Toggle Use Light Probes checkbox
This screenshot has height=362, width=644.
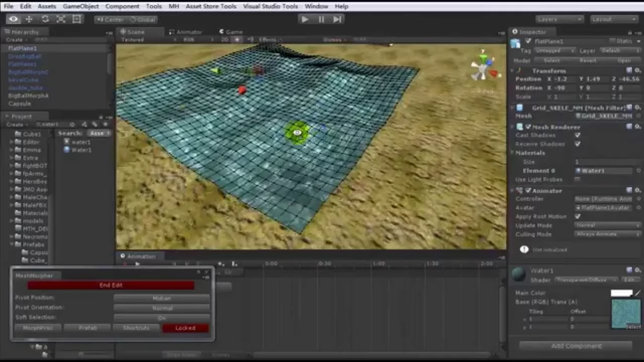click(x=578, y=179)
